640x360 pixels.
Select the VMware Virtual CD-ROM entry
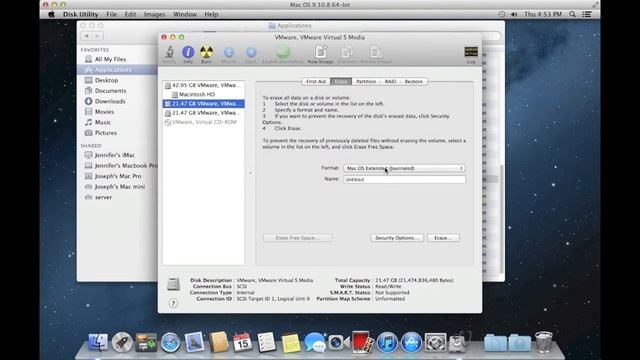(x=204, y=122)
